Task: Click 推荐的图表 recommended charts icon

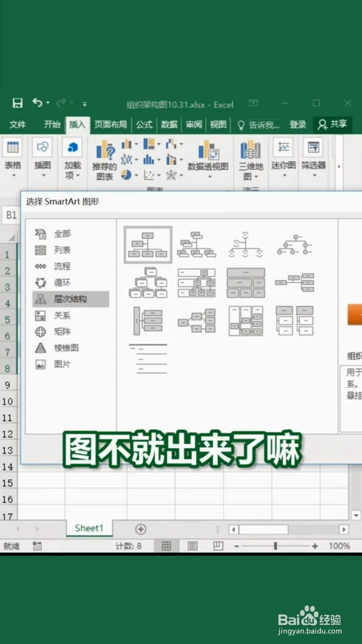Action: (x=105, y=160)
